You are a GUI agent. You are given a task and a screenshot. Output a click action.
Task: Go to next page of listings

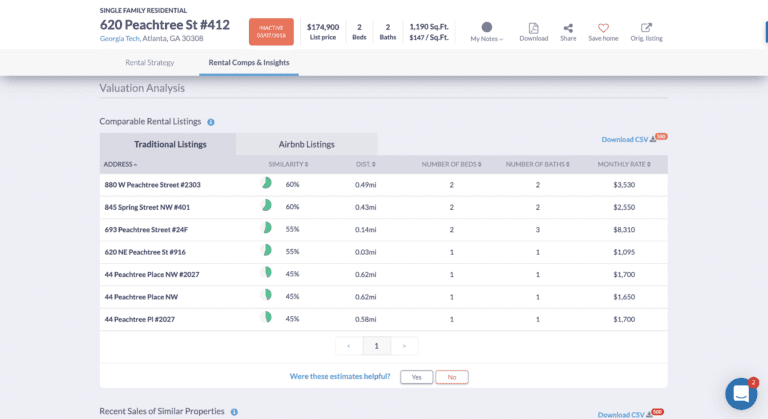point(403,346)
